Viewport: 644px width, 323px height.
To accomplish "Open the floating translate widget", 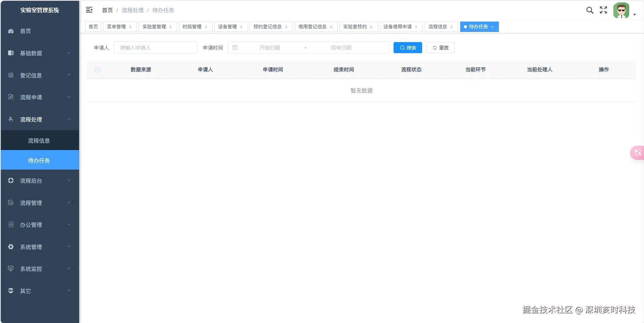I will 637,153.
